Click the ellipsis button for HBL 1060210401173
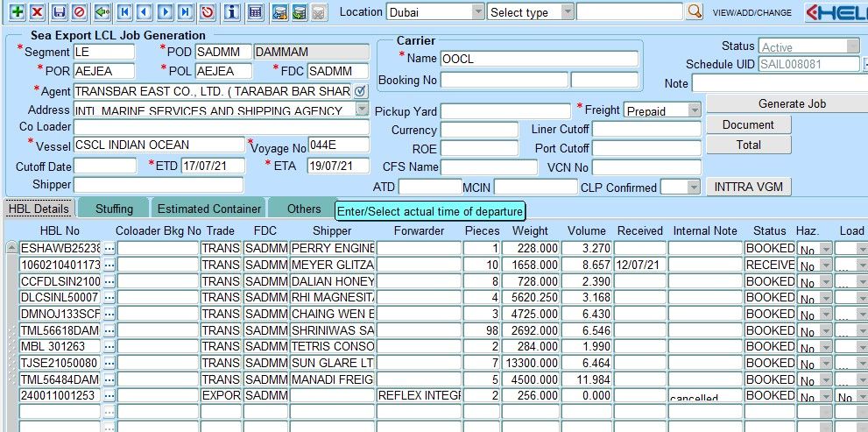 pos(109,265)
